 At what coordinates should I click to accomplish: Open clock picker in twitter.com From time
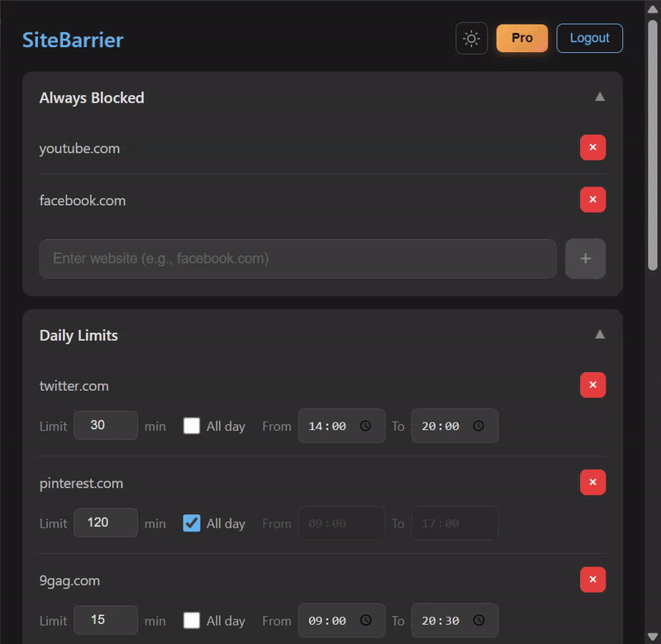365,427
